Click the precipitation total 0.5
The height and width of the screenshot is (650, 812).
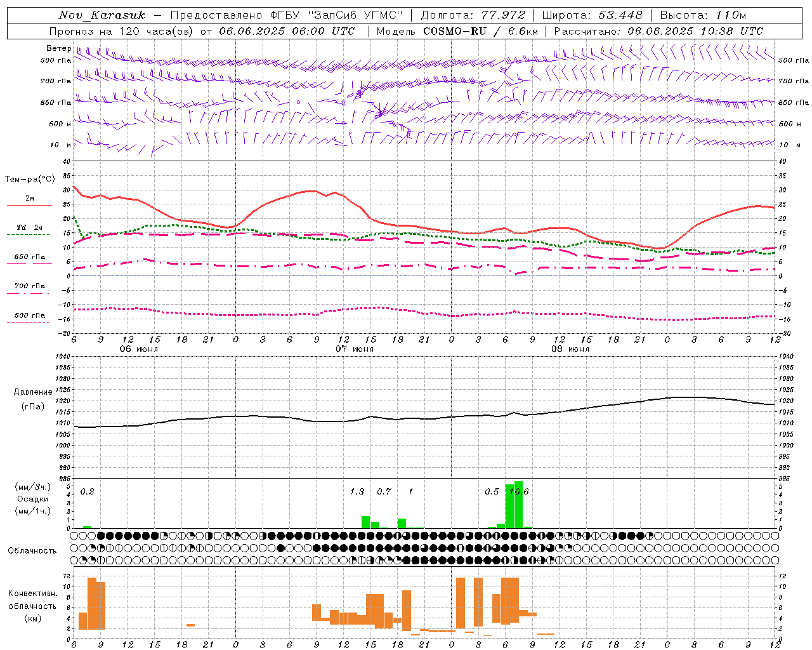point(492,492)
